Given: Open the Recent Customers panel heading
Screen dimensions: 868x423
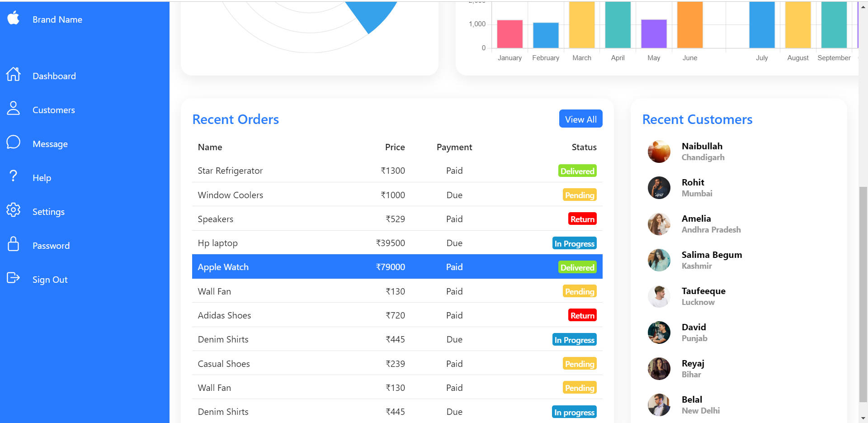Looking at the screenshot, I should point(698,119).
